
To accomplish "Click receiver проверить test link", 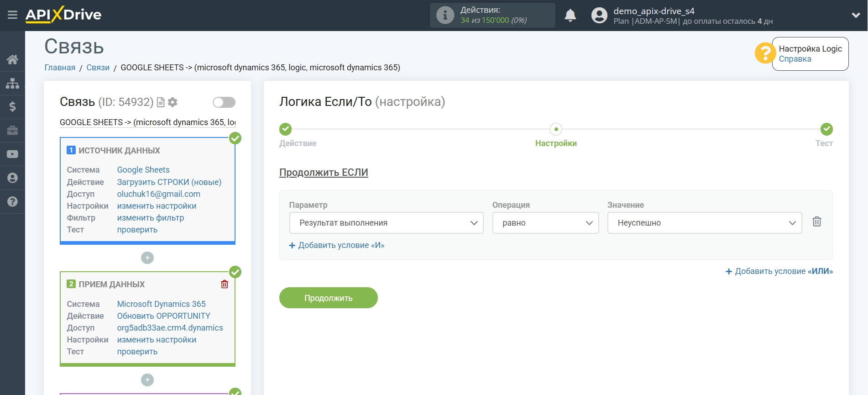I will 137,352.
